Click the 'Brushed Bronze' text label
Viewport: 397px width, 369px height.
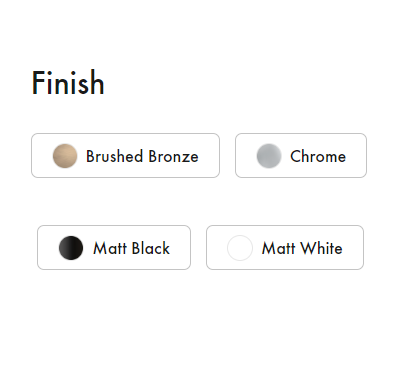point(142,156)
